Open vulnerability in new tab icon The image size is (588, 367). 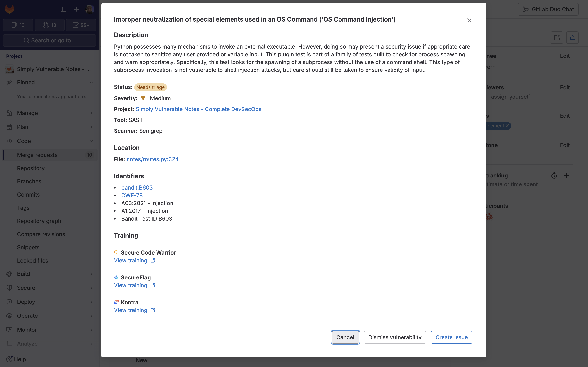556,38
